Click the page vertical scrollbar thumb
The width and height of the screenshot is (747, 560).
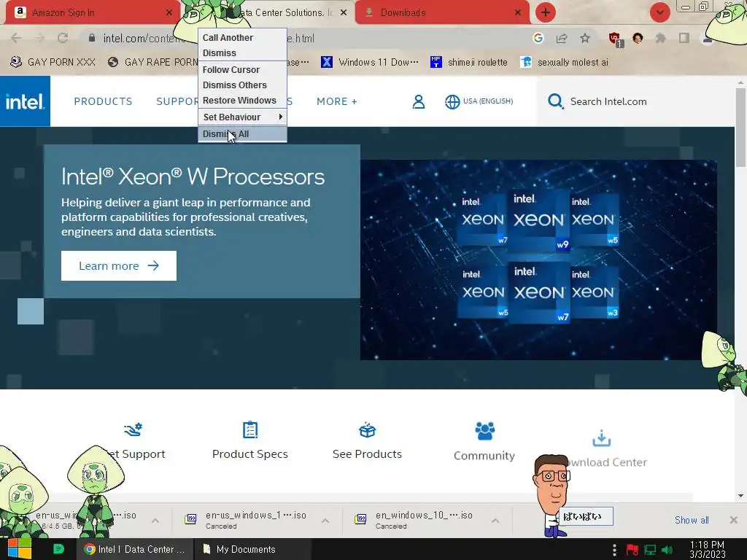tap(741, 127)
